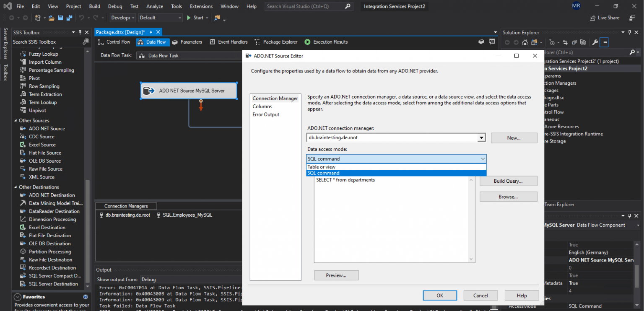
Task: Click the Search SSIS Toolbox field
Action: (47, 41)
